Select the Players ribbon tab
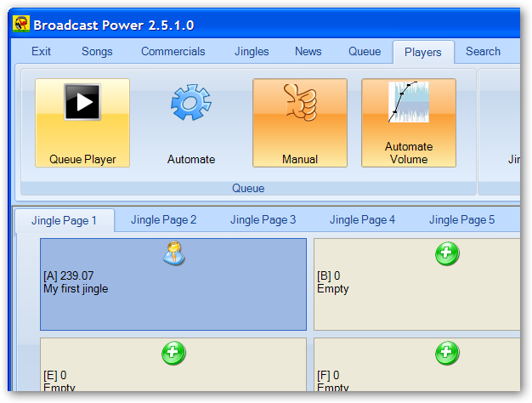This screenshot has height=403, width=532. 423,52
